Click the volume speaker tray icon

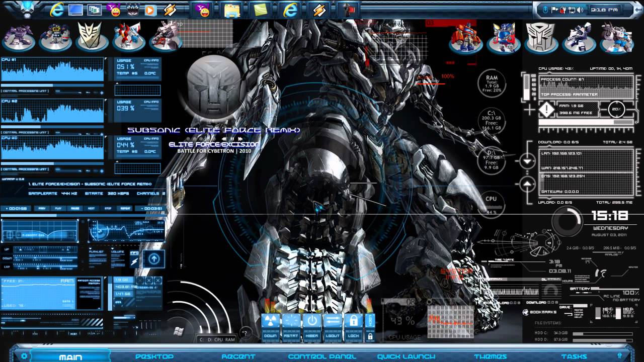click(x=580, y=10)
